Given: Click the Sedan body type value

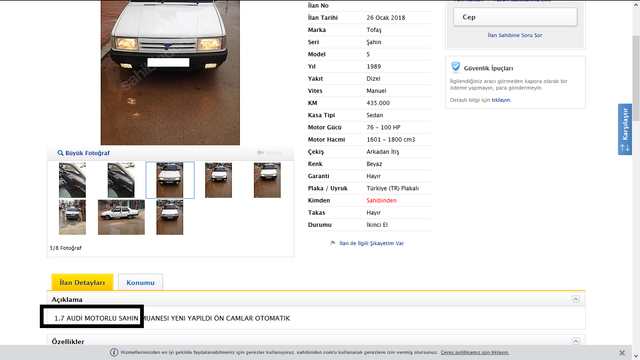Looking at the screenshot, I should tap(375, 115).
